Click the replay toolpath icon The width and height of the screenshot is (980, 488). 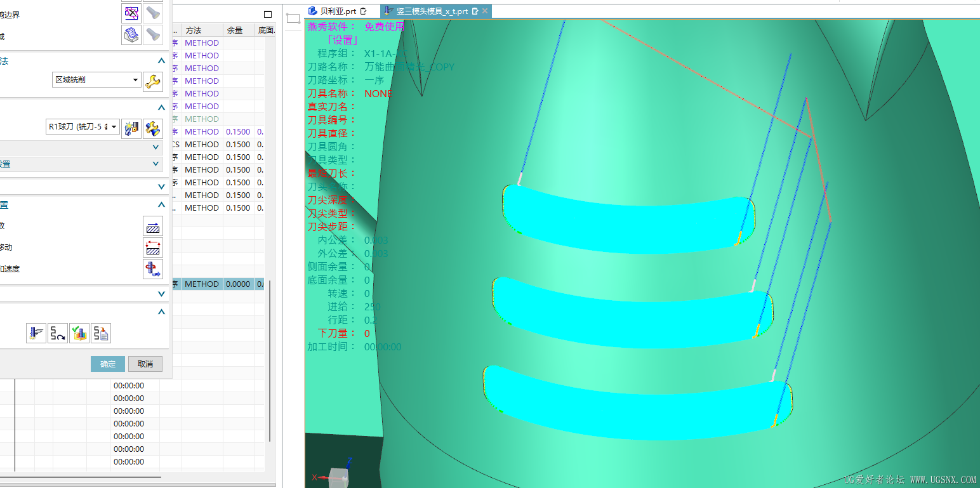tap(58, 333)
